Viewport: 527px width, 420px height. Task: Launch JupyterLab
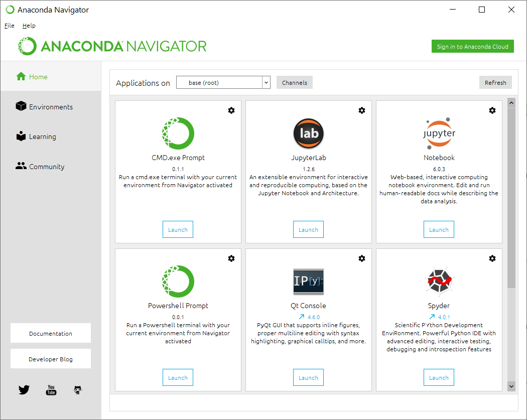308,229
